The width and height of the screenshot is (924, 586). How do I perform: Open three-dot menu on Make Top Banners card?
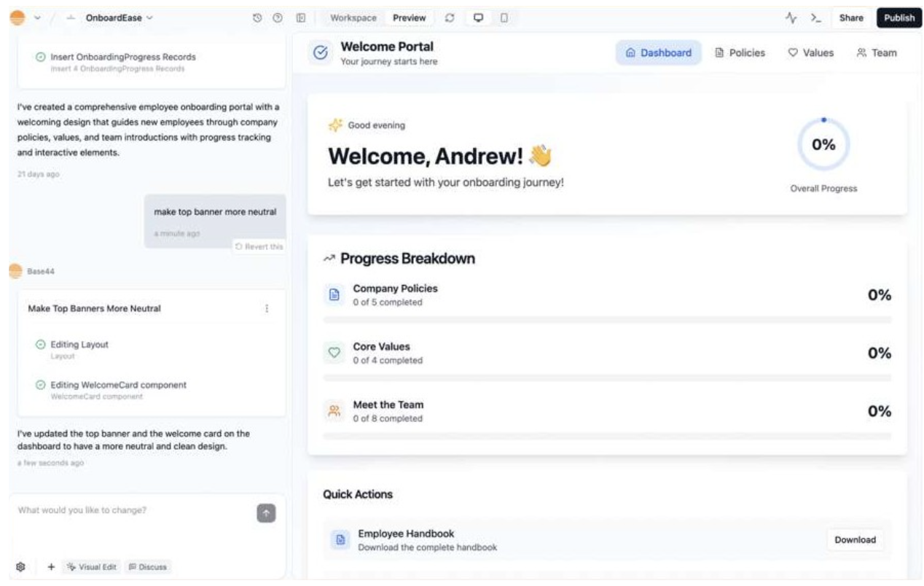coord(267,308)
